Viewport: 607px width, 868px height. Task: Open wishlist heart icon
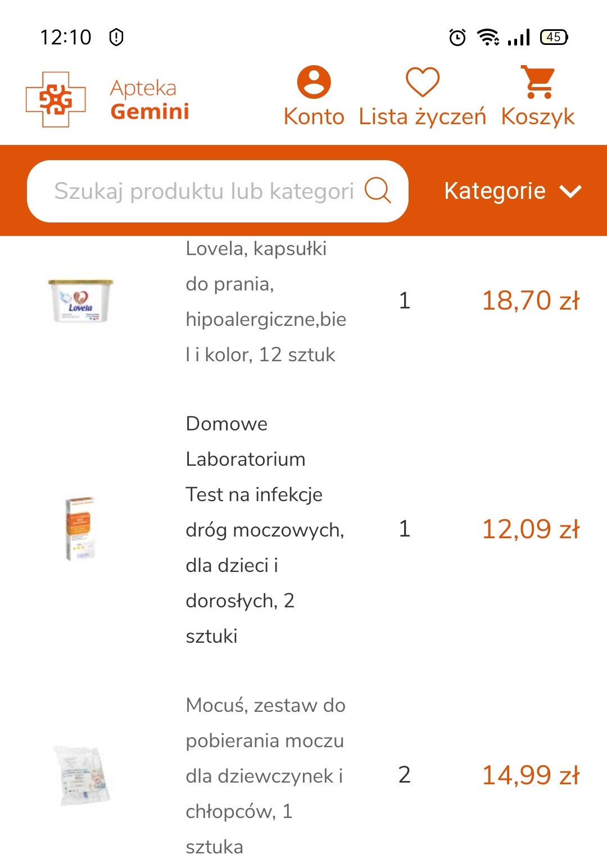tap(422, 82)
